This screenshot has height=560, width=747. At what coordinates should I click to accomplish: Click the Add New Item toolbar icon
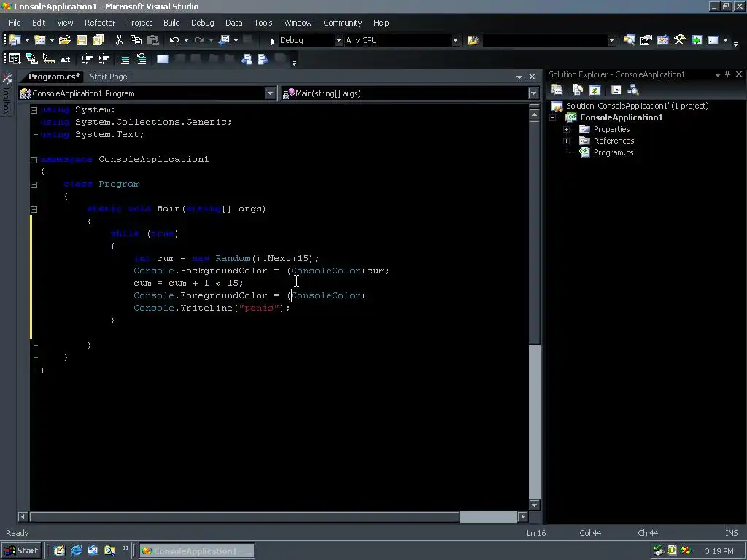click(40, 41)
